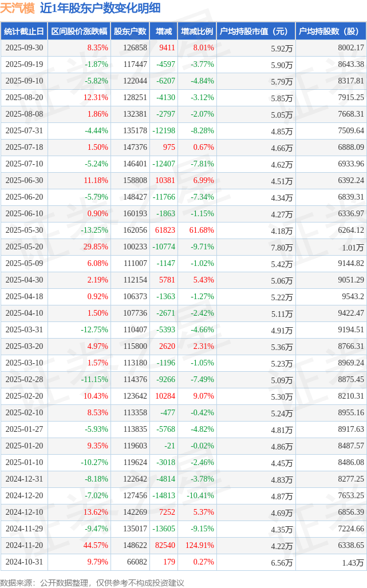Click the 数据来源 footer disclaimer text
The image size is (367, 588).
click(92, 582)
